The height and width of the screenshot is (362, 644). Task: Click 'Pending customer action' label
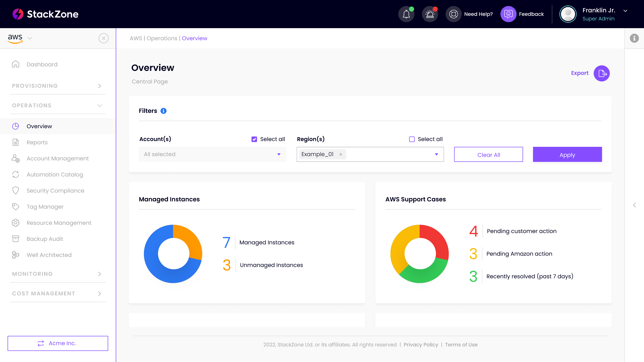pyautogui.click(x=522, y=231)
